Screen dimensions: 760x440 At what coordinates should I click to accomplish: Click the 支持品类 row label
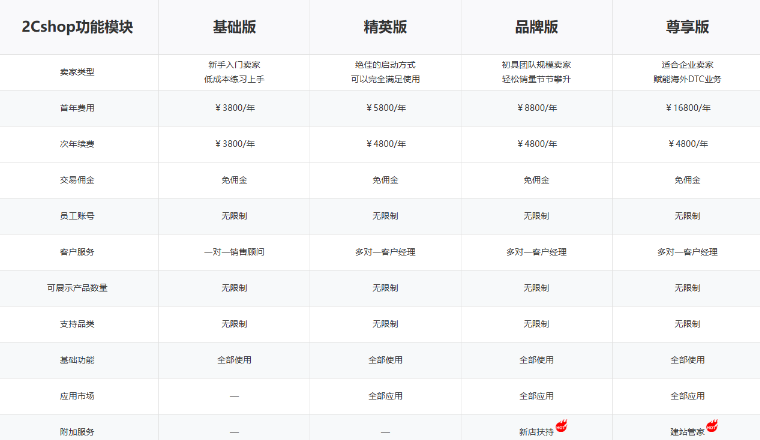tap(77, 324)
